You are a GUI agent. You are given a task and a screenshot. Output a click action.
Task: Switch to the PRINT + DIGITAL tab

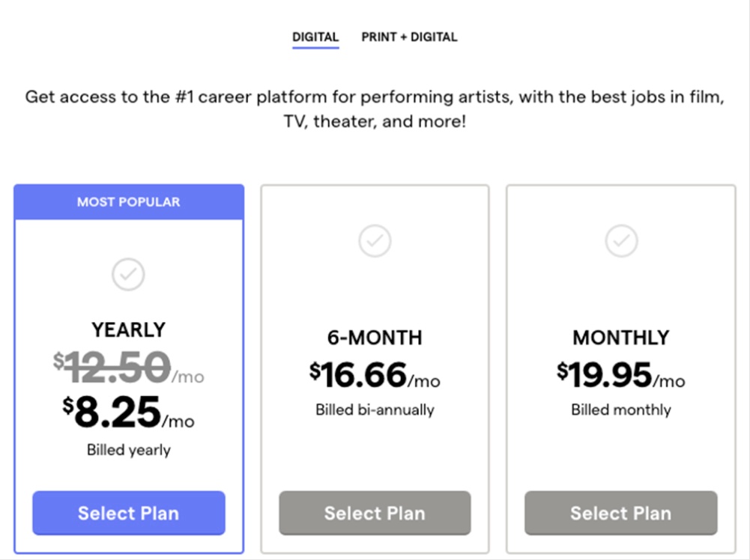[x=410, y=36]
